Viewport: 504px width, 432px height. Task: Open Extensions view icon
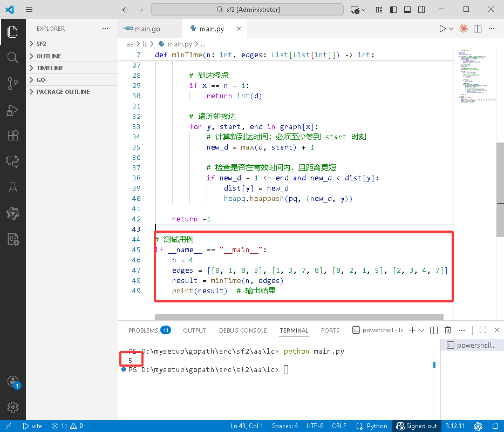pyautogui.click(x=12, y=136)
